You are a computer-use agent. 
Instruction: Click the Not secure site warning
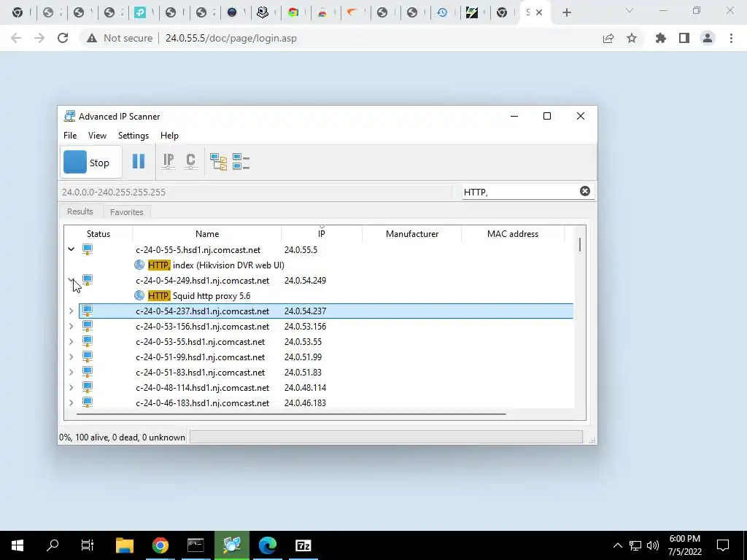[119, 38]
